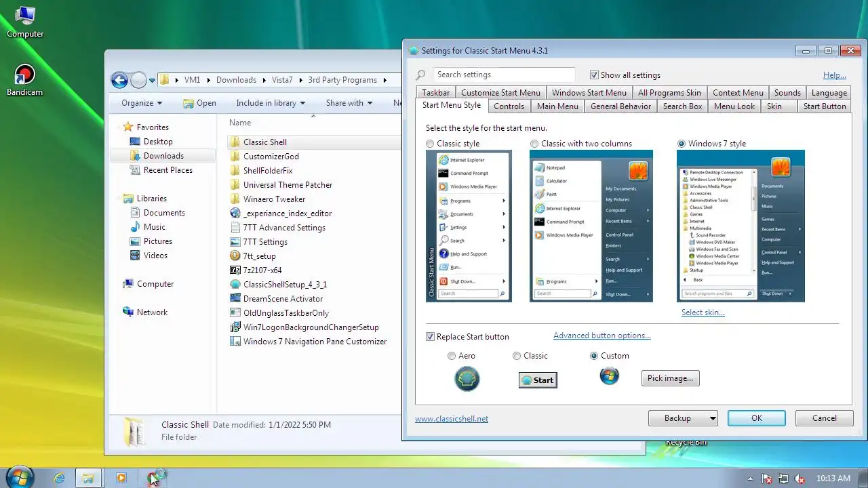Click the Help link in settings
868x488 pixels.
coord(834,75)
